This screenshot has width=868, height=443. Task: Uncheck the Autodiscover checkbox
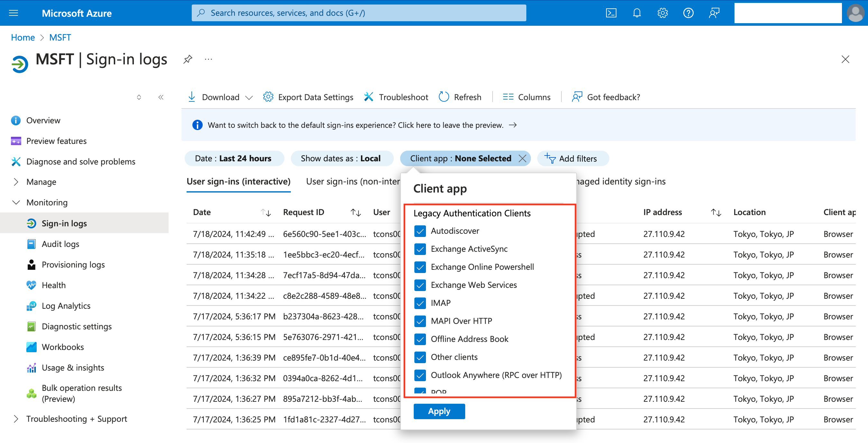[x=420, y=231]
